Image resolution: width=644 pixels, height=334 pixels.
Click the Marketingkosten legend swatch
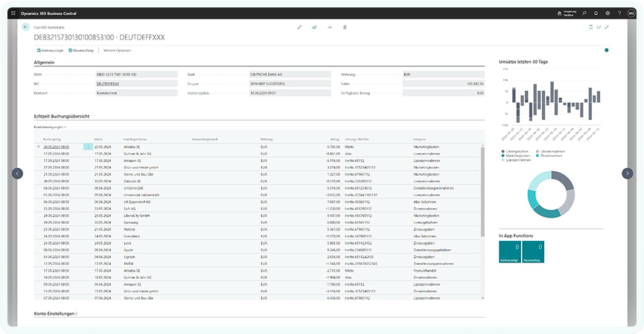(x=503, y=156)
